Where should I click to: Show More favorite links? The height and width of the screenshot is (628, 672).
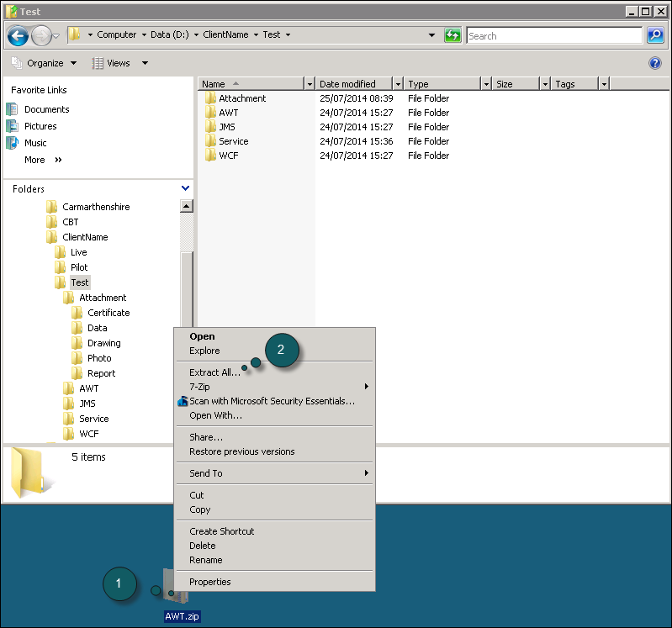pos(43,160)
